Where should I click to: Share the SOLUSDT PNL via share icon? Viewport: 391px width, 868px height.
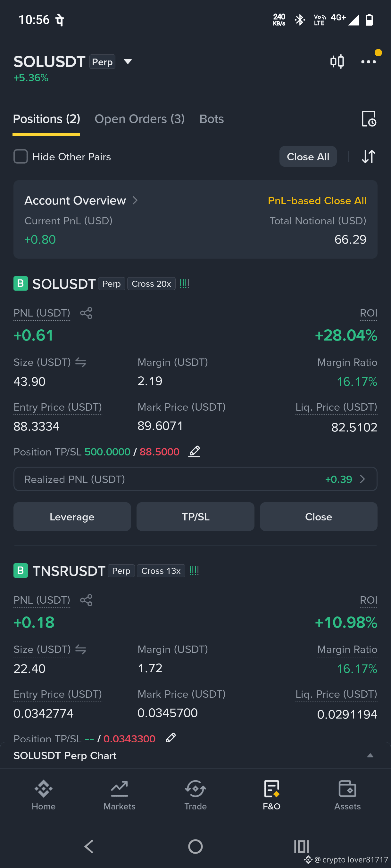tap(86, 313)
